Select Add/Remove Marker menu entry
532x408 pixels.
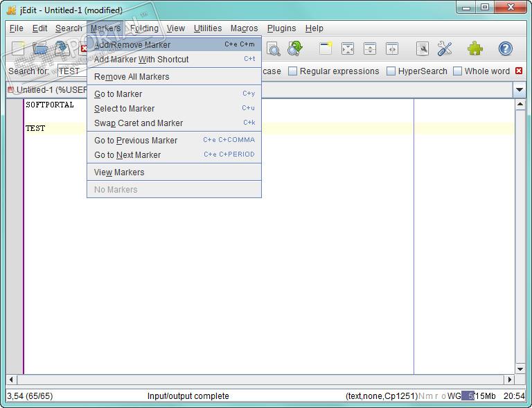click(174, 44)
